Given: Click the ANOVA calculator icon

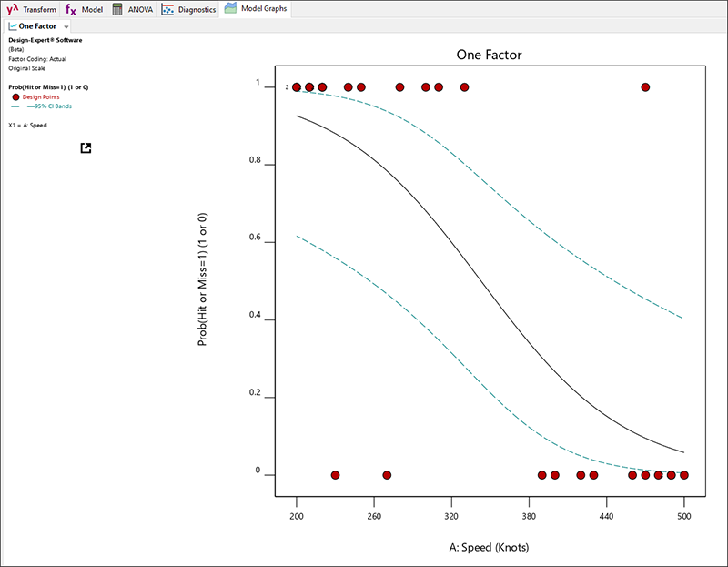Looking at the screenshot, I should click(x=117, y=9).
